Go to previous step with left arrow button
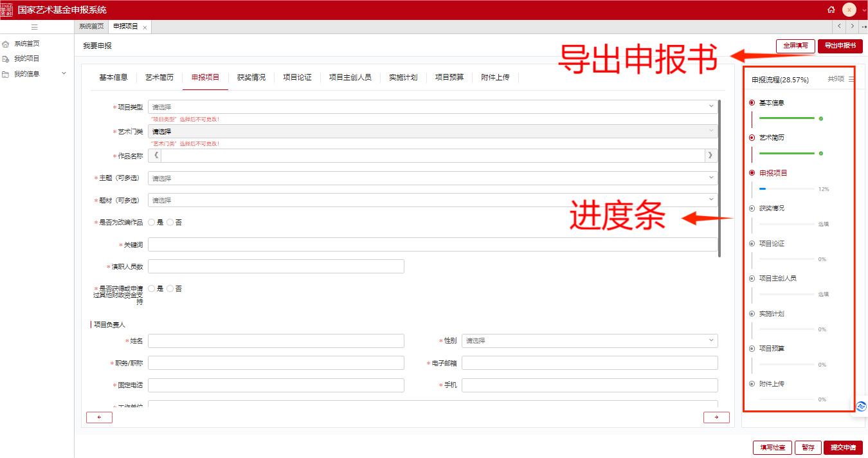This screenshot has width=868, height=458. click(x=99, y=417)
